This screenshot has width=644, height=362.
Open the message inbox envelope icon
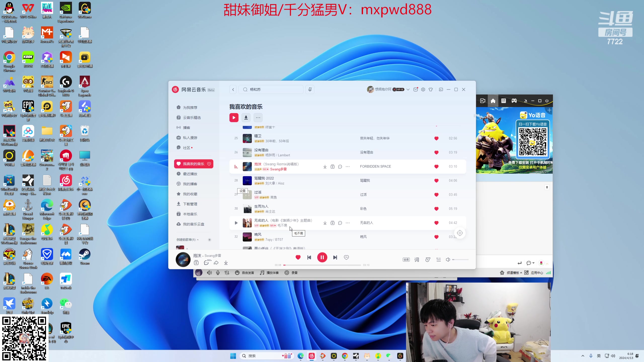pos(415,89)
